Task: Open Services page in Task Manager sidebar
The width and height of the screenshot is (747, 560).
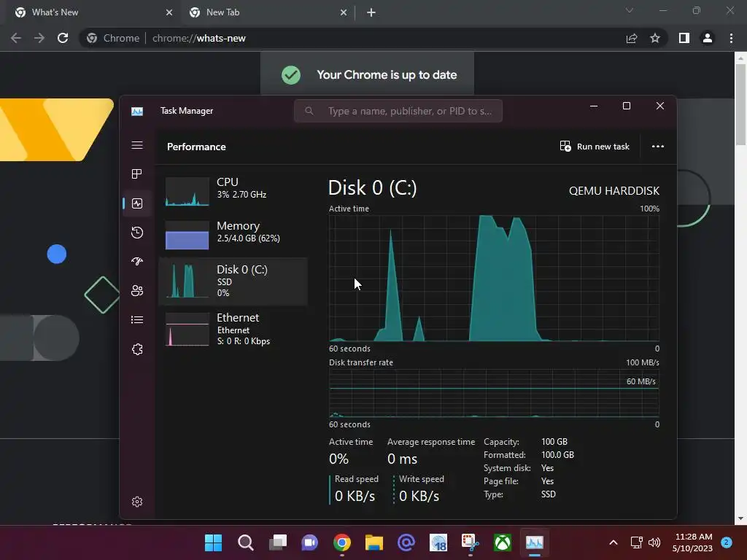Action: [x=137, y=349]
